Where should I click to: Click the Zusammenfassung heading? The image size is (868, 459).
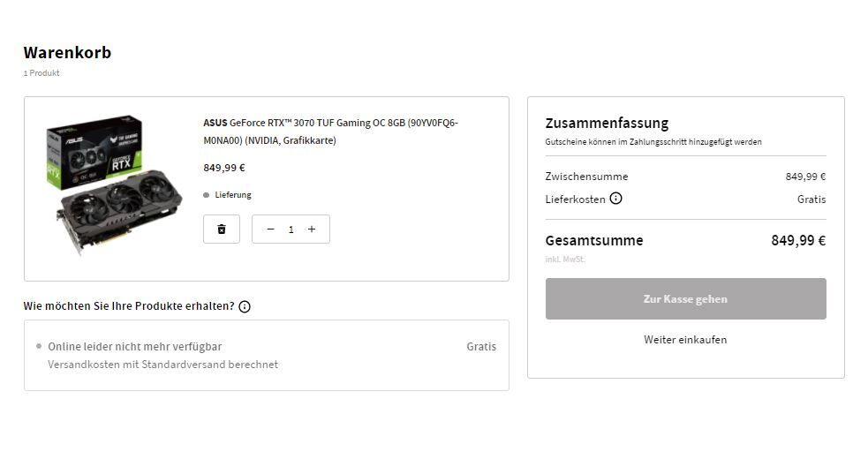[607, 123]
